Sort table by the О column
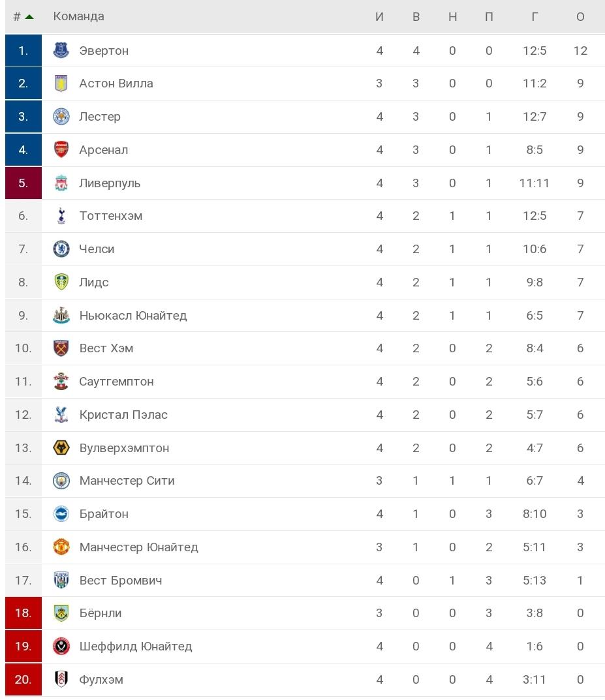 click(x=580, y=16)
